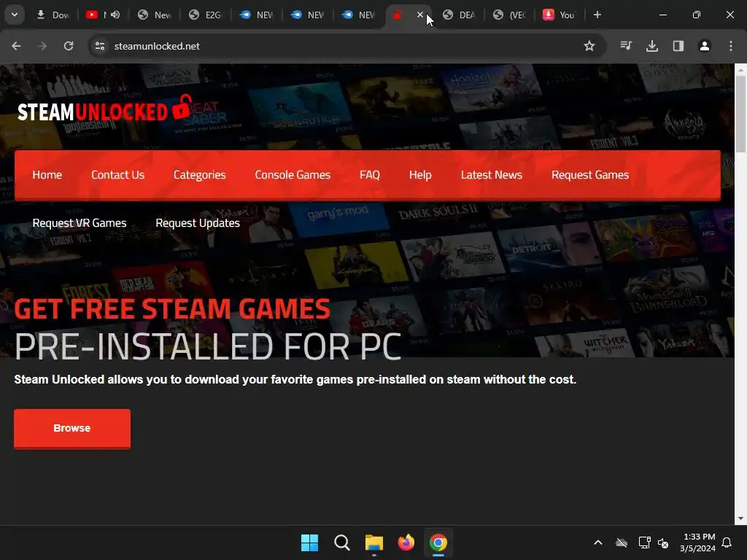
Task: Open Request VR Games link
Action: 80,223
